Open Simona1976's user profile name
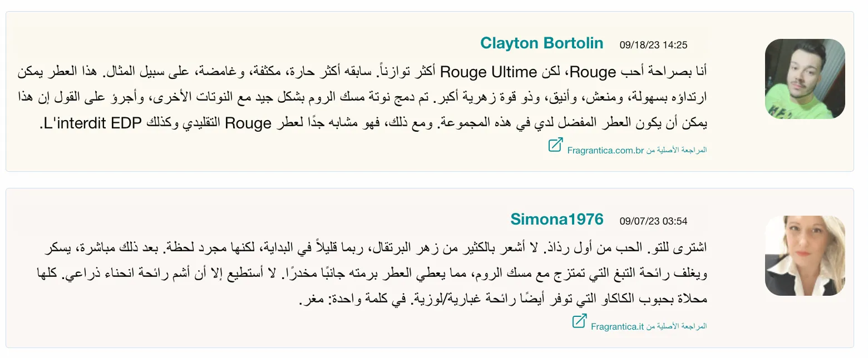 pos(557,220)
